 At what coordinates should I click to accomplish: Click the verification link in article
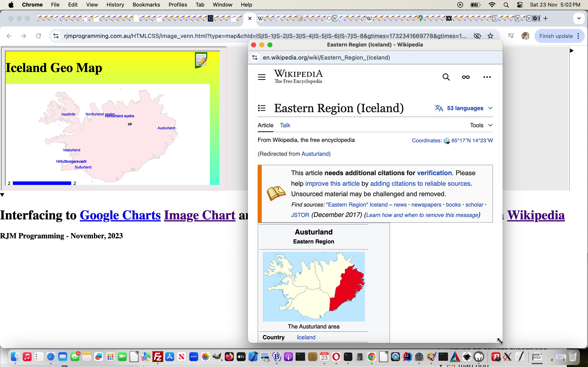(434, 172)
